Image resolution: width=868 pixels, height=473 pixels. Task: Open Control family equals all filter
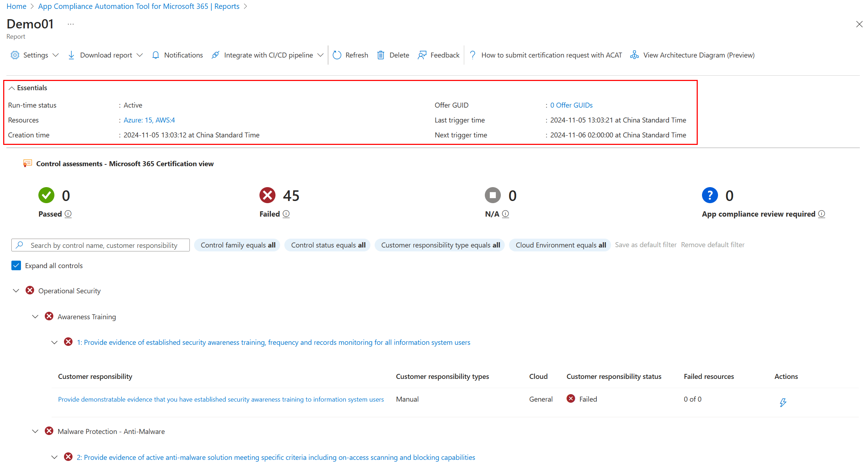237,245
